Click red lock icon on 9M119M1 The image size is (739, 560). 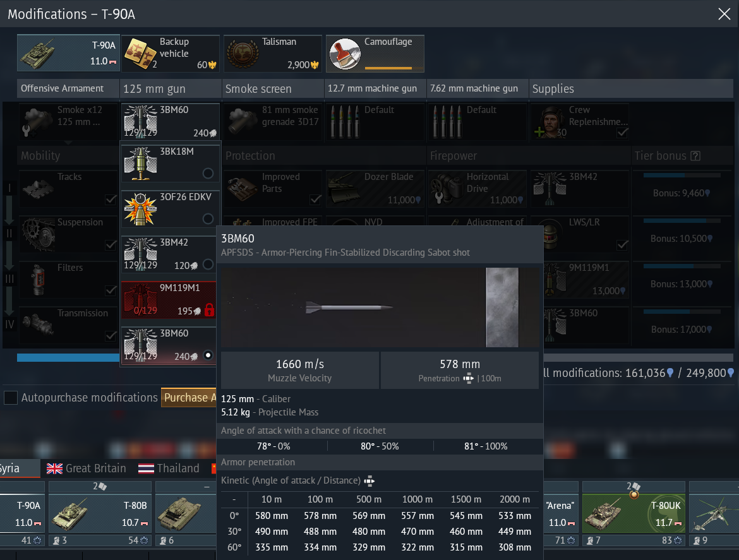coord(209,310)
